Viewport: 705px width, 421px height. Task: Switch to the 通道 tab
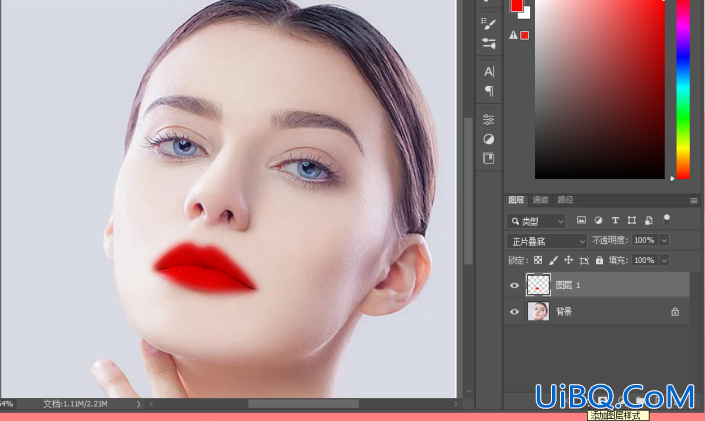tap(540, 200)
